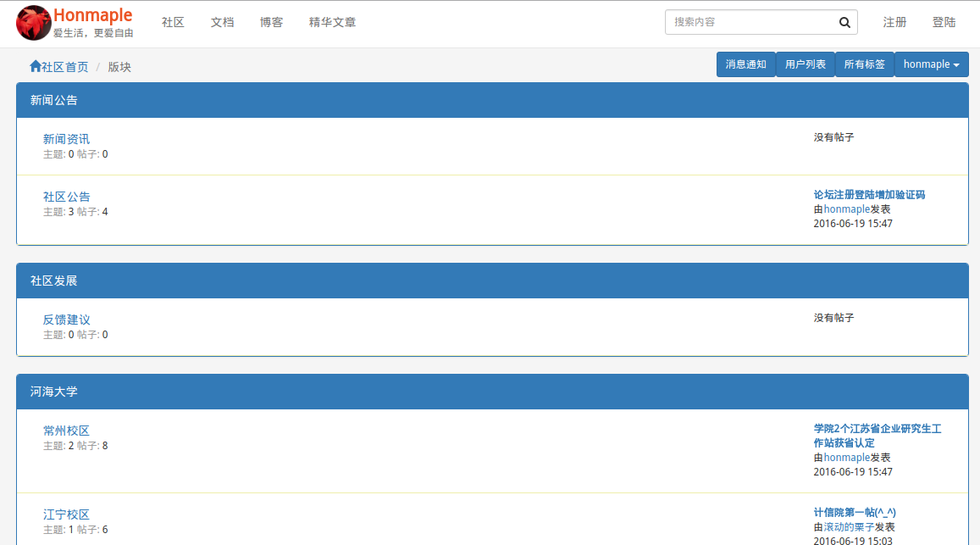Viewport: 980px width, 545px height.
Task: Open the 社区 navigation menu item
Action: tap(173, 23)
